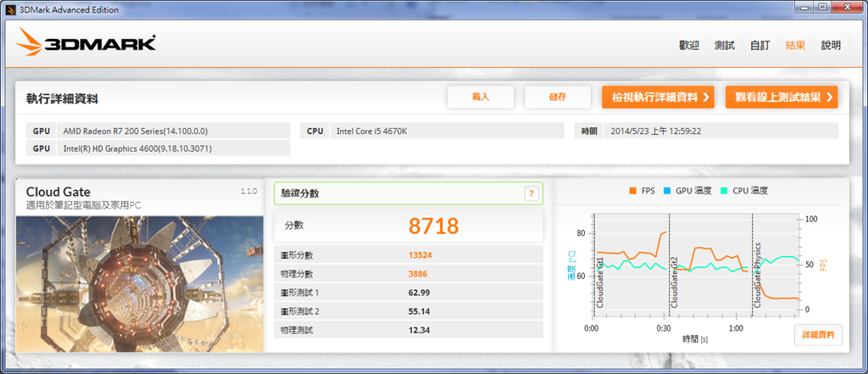The height and width of the screenshot is (374, 868).
Task: Switch to the 歡迎 tab
Action: pyautogui.click(x=689, y=46)
